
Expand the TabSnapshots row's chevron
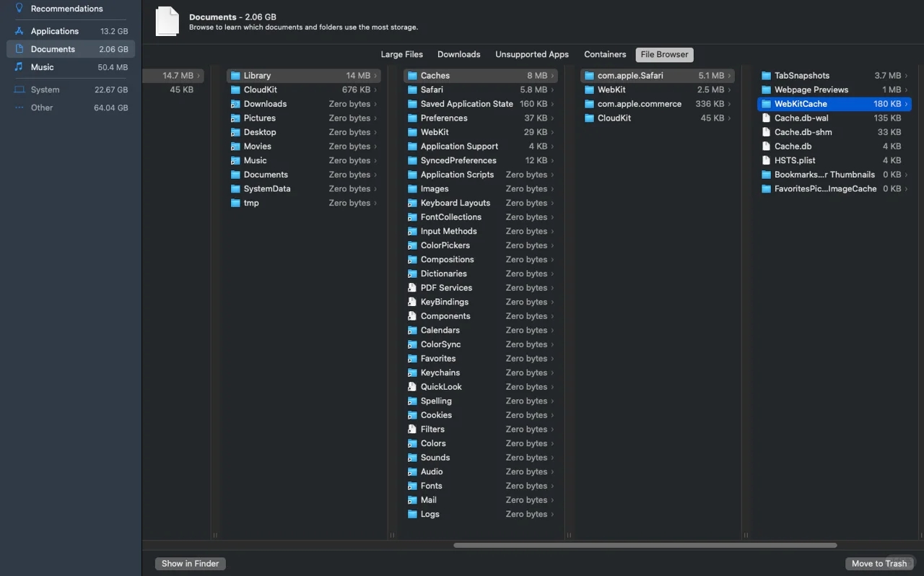tap(907, 76)
